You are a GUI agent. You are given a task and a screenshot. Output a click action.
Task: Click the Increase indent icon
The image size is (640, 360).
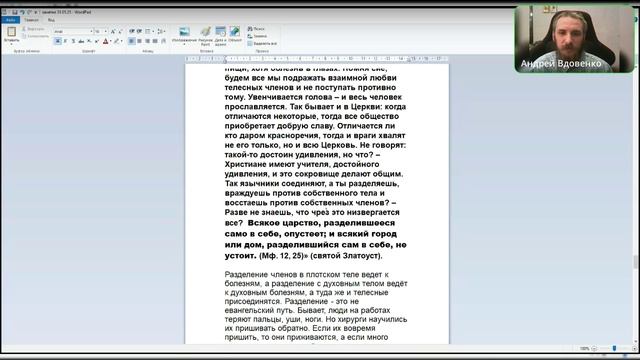click(x=140, y=31)
